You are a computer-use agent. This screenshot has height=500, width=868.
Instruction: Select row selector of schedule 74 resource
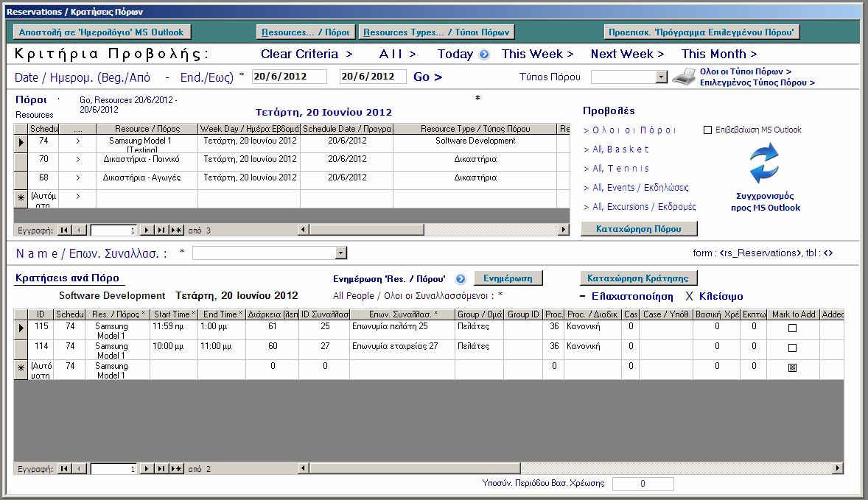[x=21, y=143]
